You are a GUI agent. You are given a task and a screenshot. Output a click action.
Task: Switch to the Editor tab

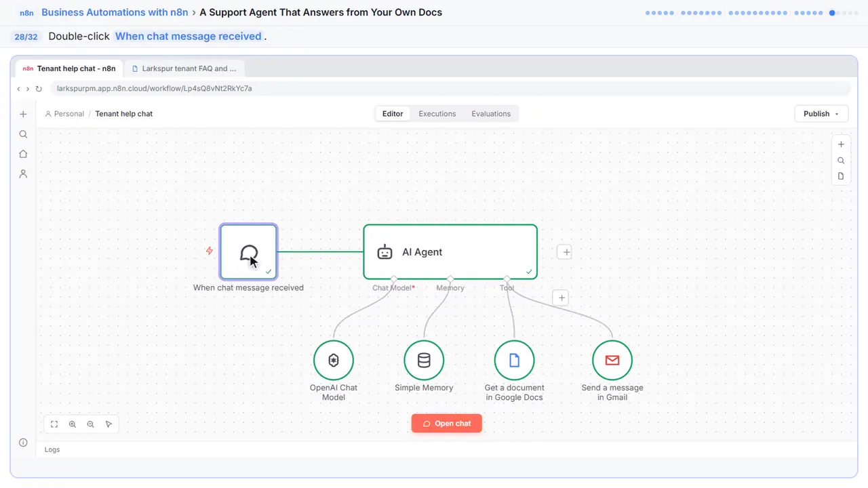393,114
